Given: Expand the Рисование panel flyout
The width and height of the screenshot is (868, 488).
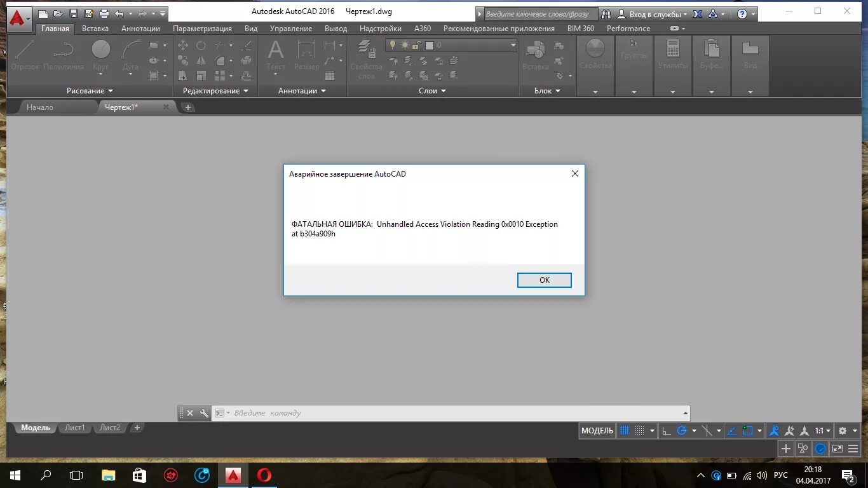Looking at the screenshot, I should click(90, 91).
